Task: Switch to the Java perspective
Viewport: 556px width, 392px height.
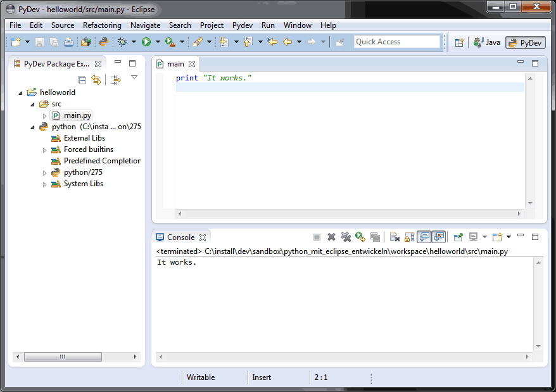Action: [x=486, y=42]
